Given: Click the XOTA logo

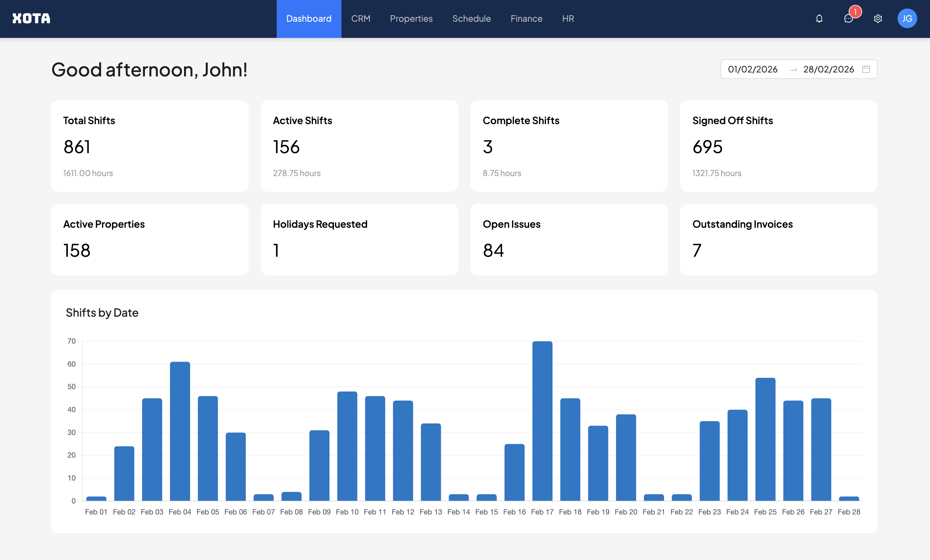Looking at the screenshot, I should [x=31, y=18].
